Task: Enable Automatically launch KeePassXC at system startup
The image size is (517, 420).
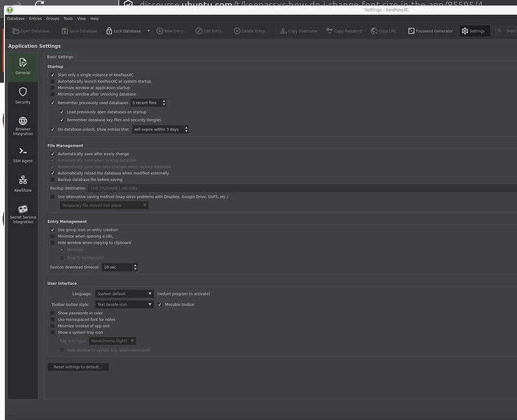Action: tap(52, 81)
